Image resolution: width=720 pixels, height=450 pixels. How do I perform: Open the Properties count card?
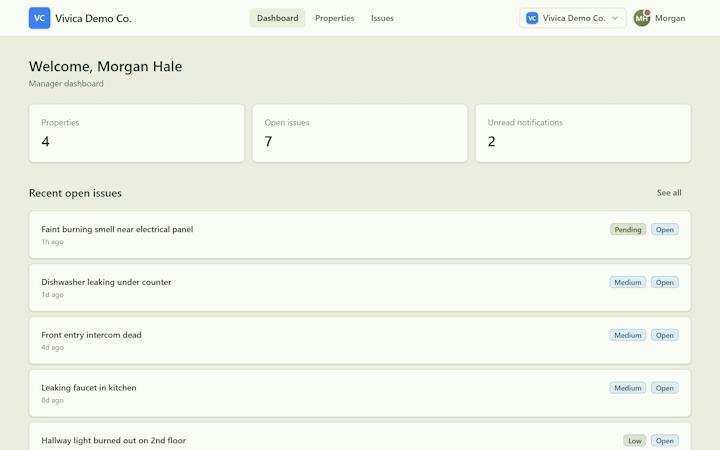pyautogui.click(x=136, y=133)
